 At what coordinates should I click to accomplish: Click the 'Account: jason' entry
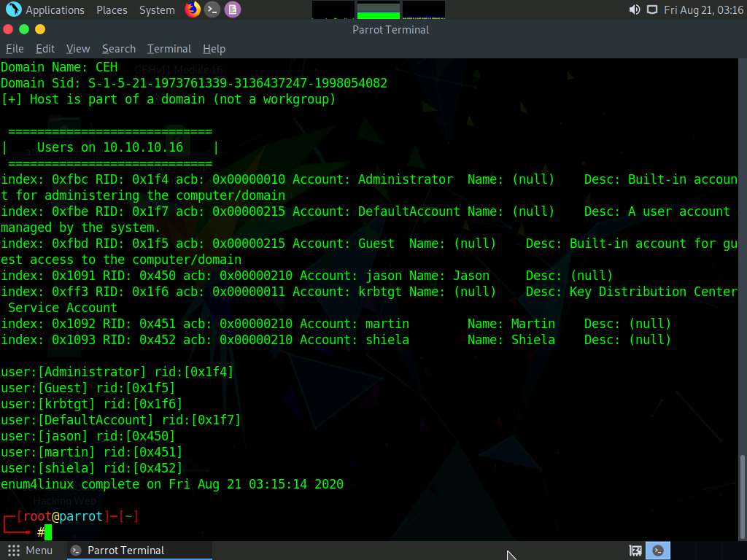pos(351,276)
